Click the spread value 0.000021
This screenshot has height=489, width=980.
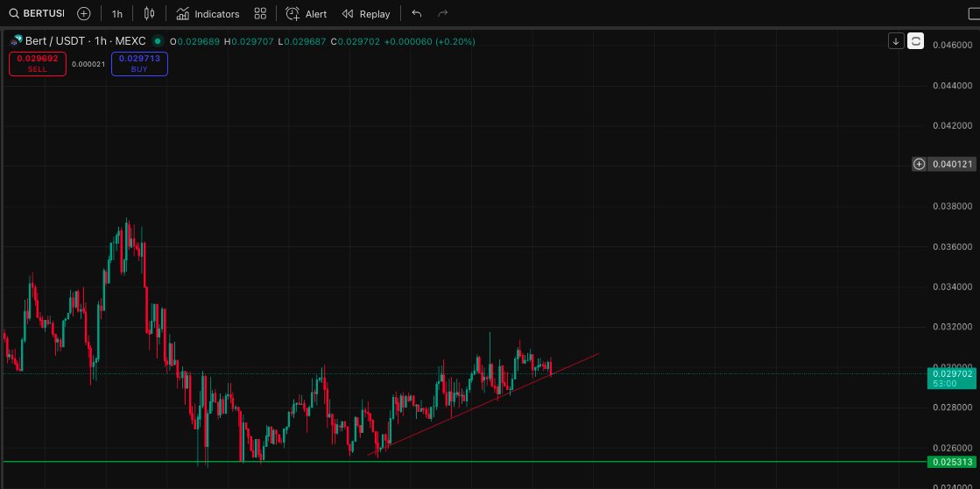(x=88, y=64)
